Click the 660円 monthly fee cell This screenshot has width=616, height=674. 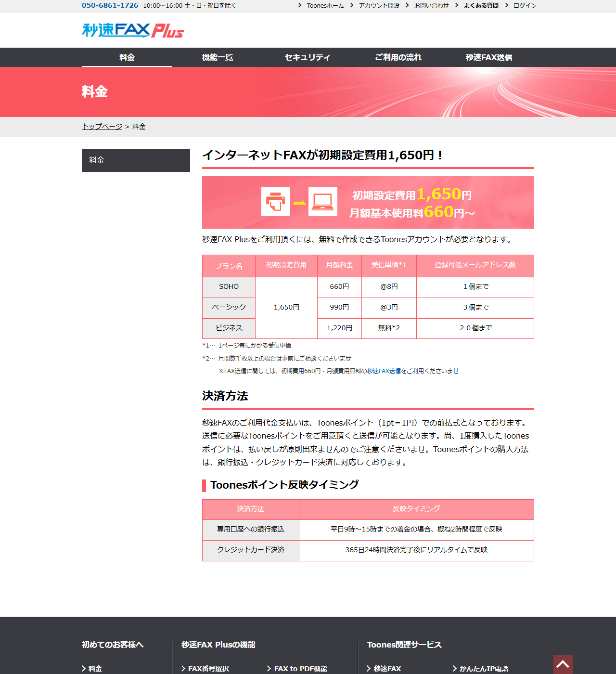339,287
